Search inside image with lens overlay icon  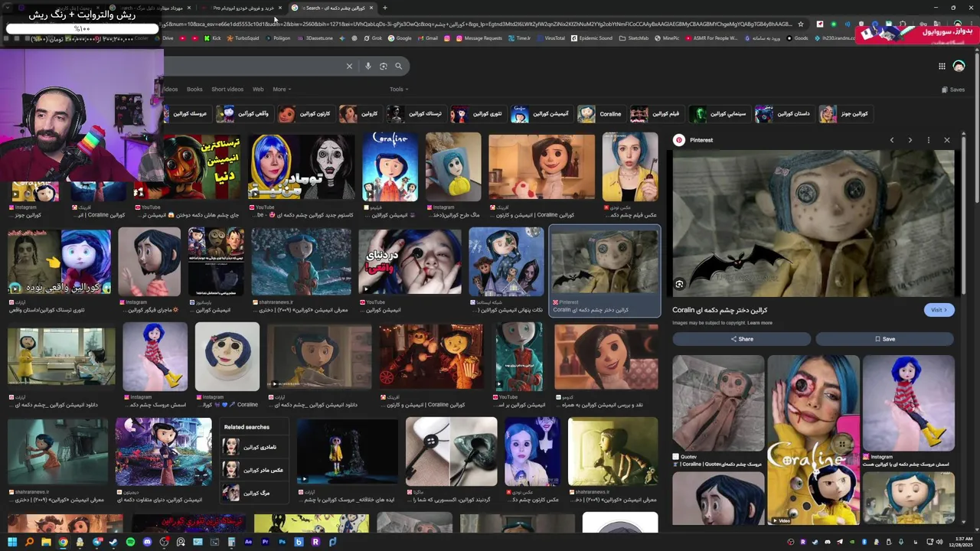pos(679,284)
